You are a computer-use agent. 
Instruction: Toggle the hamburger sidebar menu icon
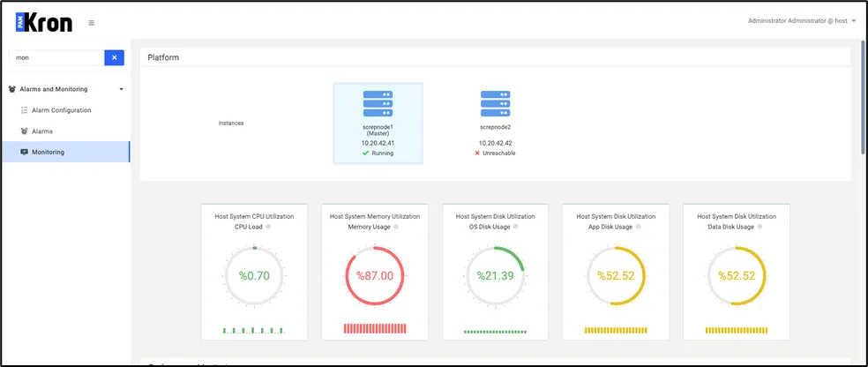pyautogui.click(x=92, y=23)
